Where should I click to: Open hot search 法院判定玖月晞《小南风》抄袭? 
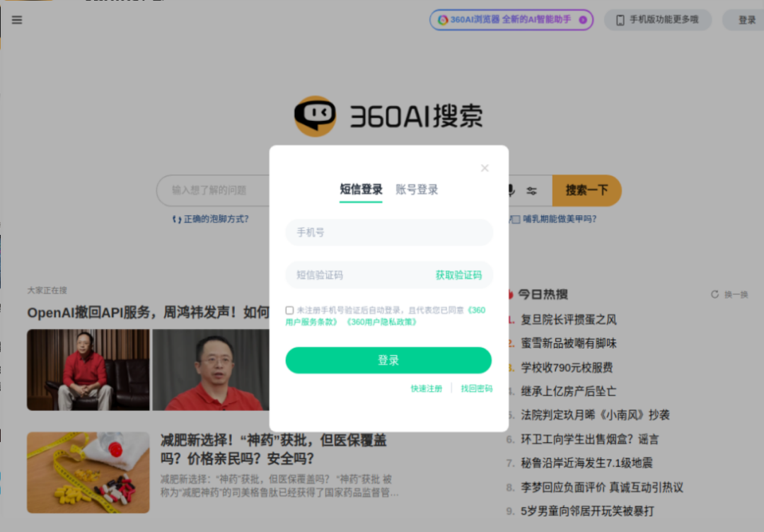[x=596, y=415]
